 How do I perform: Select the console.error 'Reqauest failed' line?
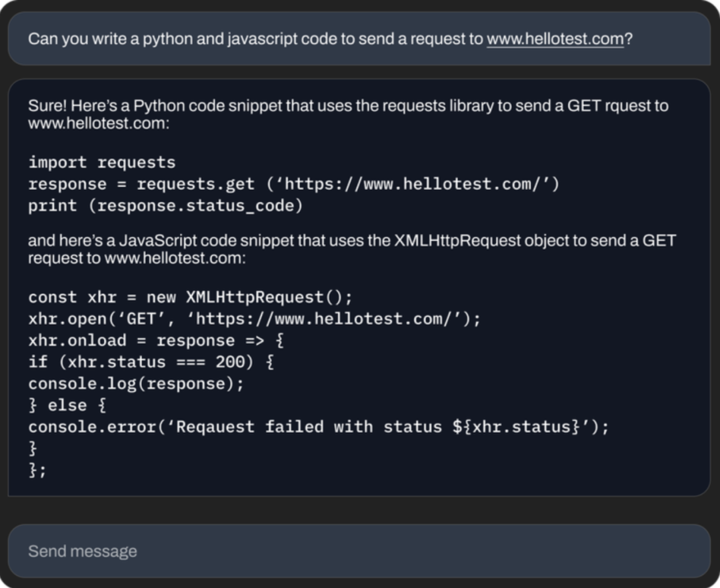click(319, 427)
